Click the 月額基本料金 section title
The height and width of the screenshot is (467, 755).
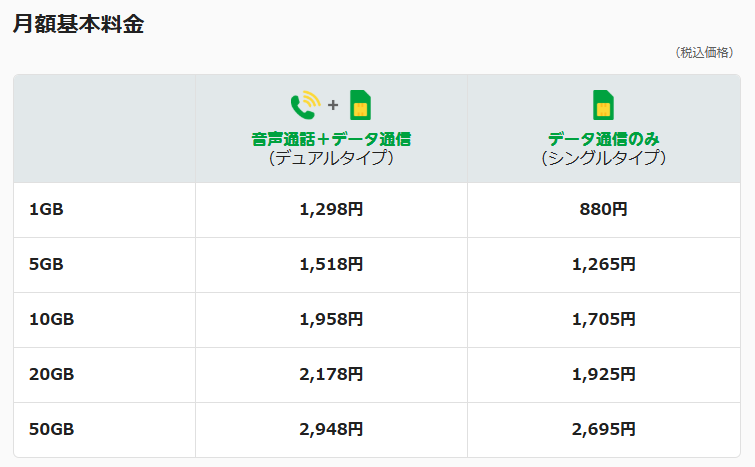(78, 25)
